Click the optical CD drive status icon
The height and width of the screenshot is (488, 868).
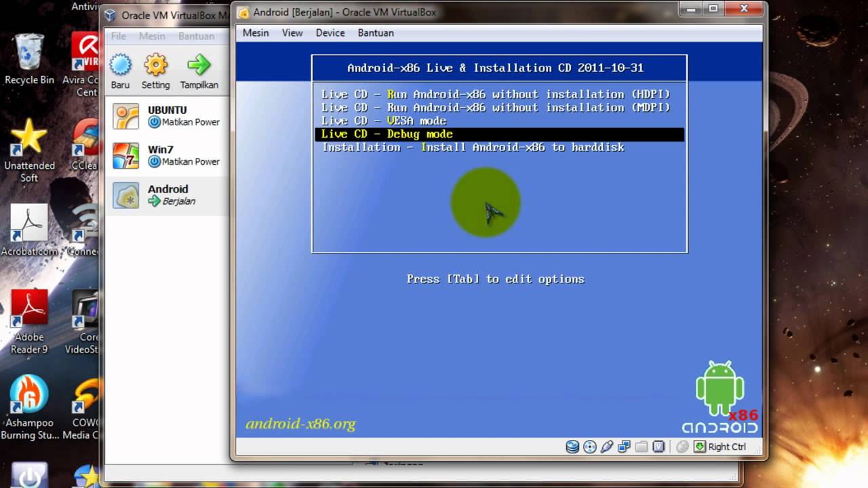590,447
